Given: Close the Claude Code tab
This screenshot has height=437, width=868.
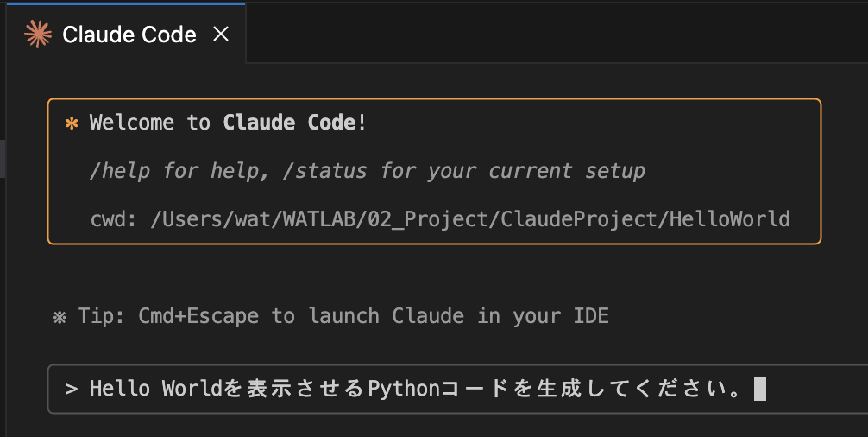Looking at the screenshot, I should tap(221, 34).
